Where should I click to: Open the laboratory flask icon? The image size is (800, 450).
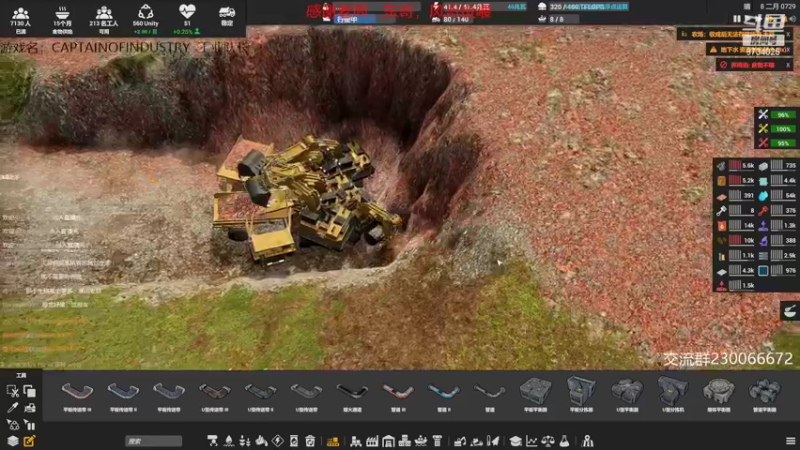click(x=564, y=441)
